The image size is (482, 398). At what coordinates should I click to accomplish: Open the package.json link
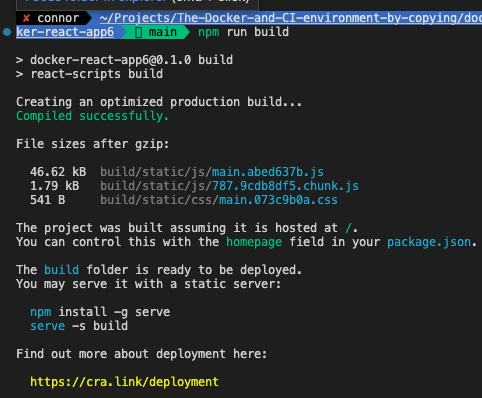[x=429, y=242]
